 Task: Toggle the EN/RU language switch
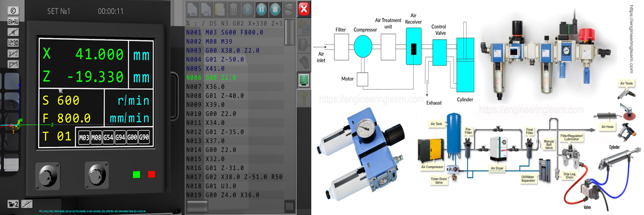13,22
